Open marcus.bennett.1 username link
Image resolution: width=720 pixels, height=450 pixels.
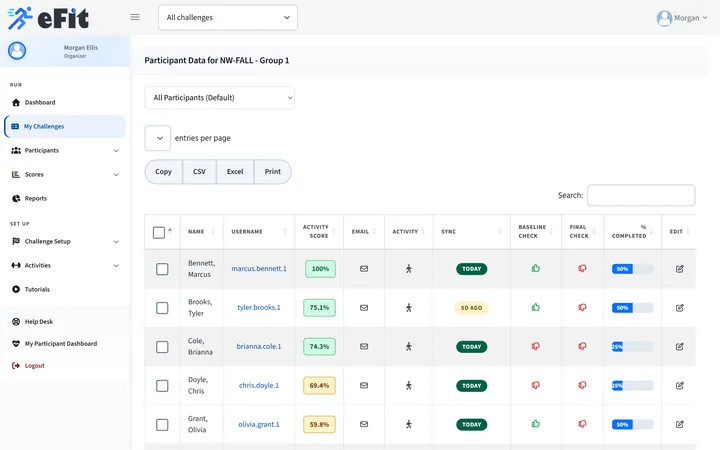coord(259,269)
